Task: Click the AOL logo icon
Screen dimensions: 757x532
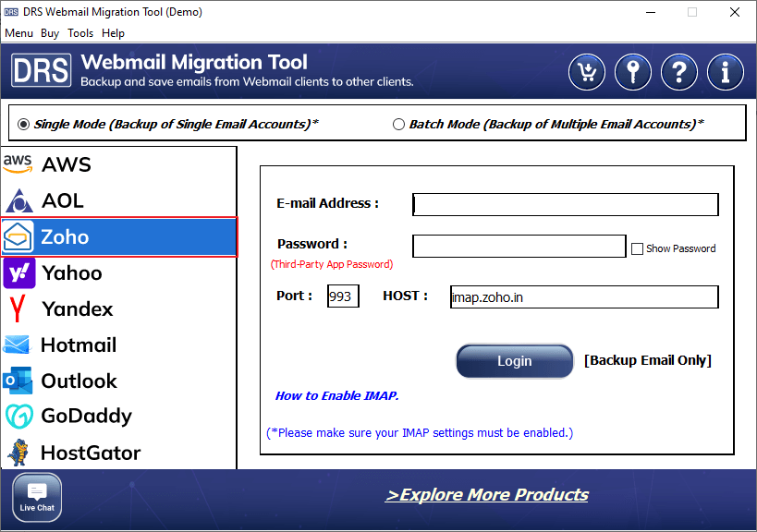Action: click(x=18, y=200)
